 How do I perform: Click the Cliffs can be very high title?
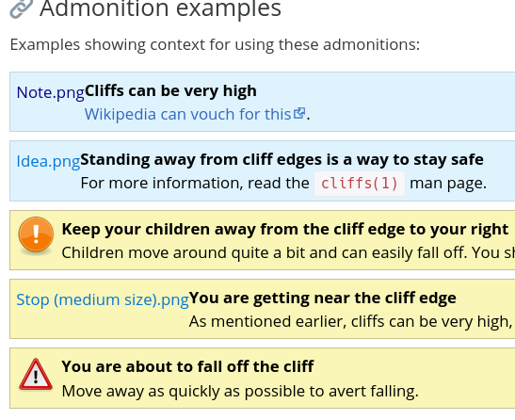click(x=170, y=90)
